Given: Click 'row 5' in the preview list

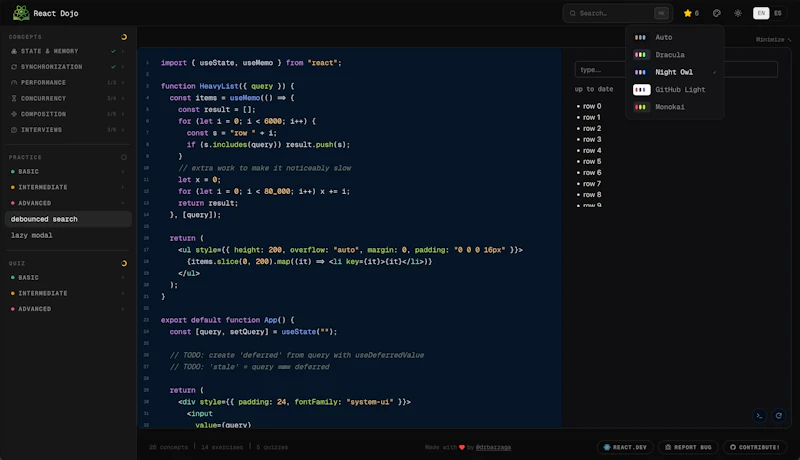Looking at the screenshot, I should [592, 161].
